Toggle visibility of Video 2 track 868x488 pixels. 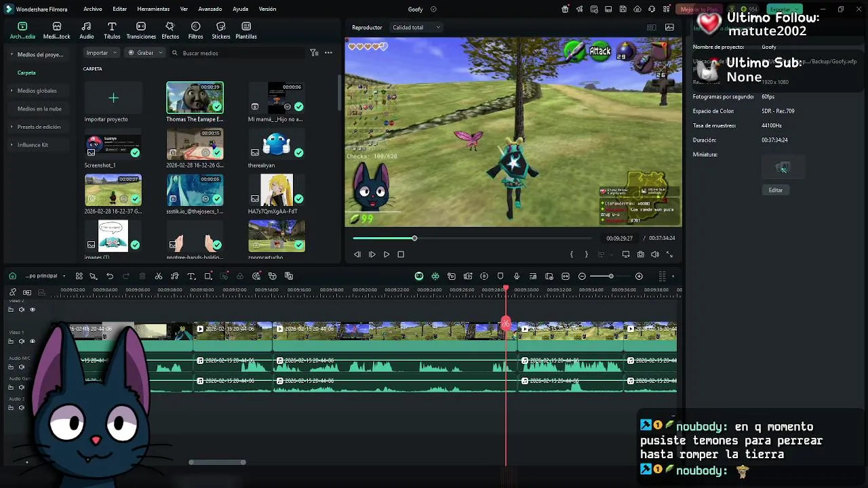(x=32, y=310)
